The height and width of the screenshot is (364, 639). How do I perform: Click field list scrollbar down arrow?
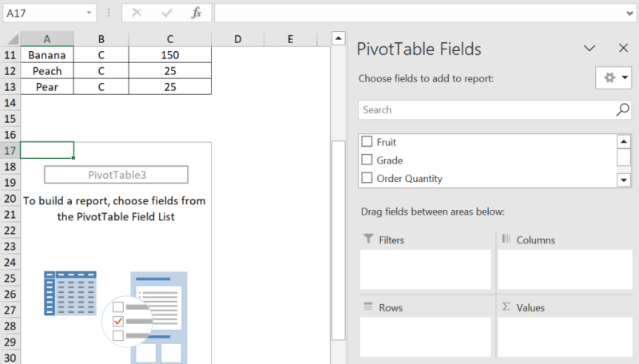pyautogui.click(x=624, y=180)
